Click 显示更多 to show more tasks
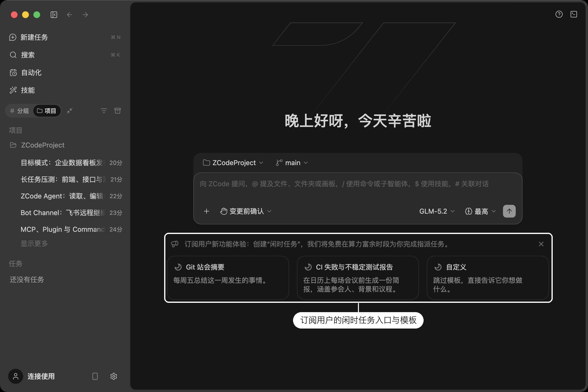 [x=34, y=244]
